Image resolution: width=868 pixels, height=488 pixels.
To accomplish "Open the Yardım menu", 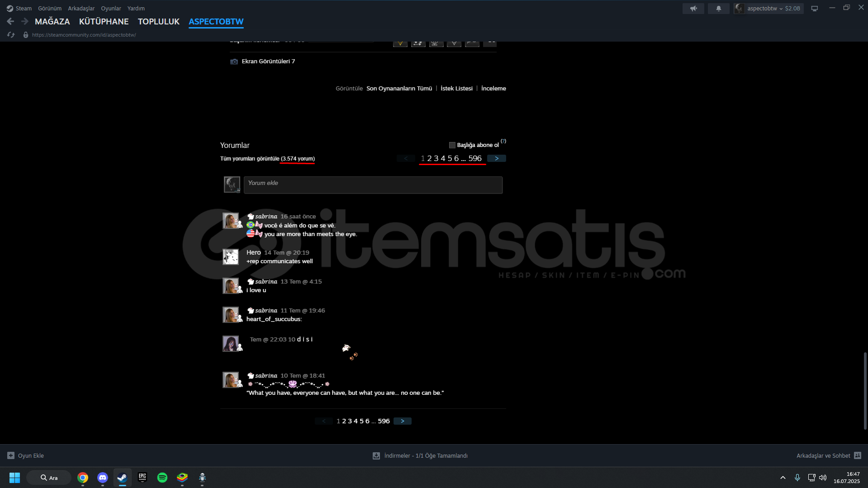I will (136, 8).
